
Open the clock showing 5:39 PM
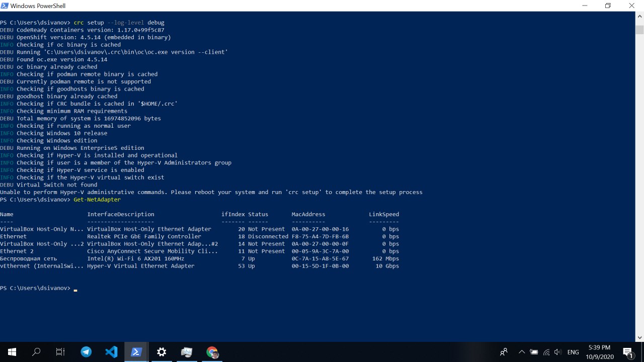coord(599,352)
